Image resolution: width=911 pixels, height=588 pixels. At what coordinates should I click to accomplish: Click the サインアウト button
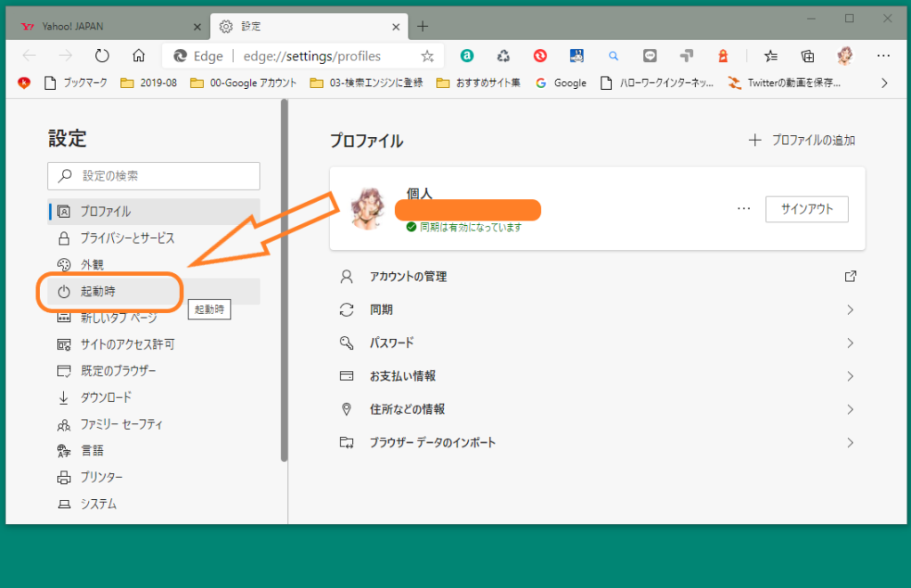coord(807,208)
